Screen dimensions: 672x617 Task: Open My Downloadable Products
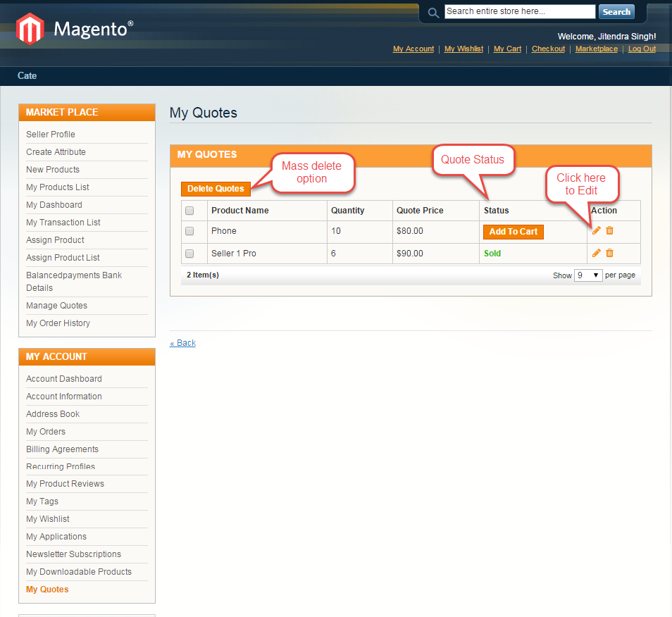pyautogui.click(x=79, y=571)
